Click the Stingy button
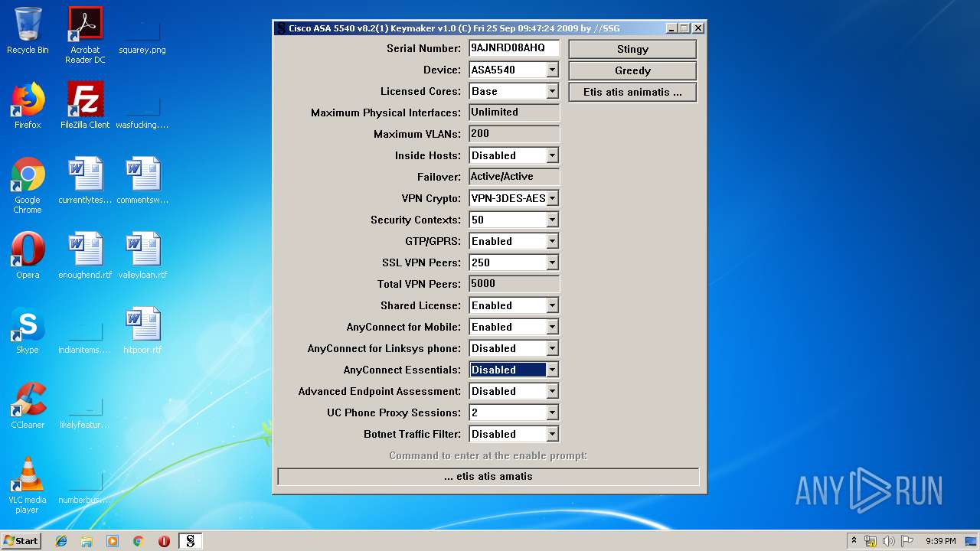 [632, 49]
